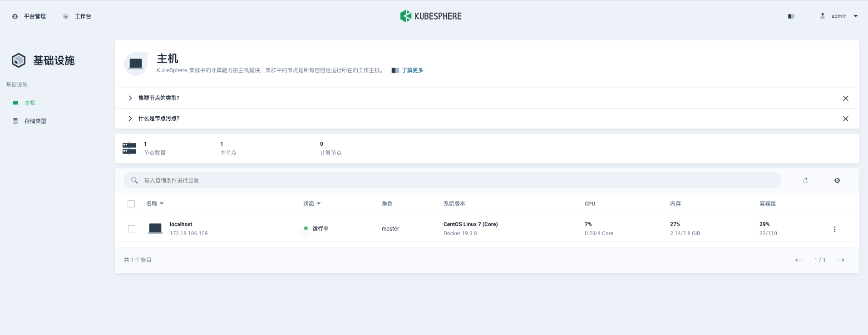The image size is (868, 335).
Task: Click the green 主机 sidebar icon
Action: 15,103
